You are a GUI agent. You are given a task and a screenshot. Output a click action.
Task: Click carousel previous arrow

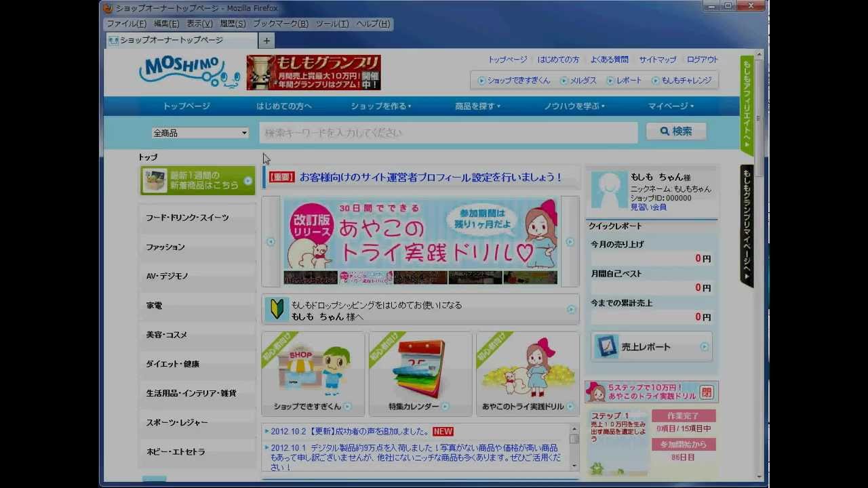[x=271, y=242]
